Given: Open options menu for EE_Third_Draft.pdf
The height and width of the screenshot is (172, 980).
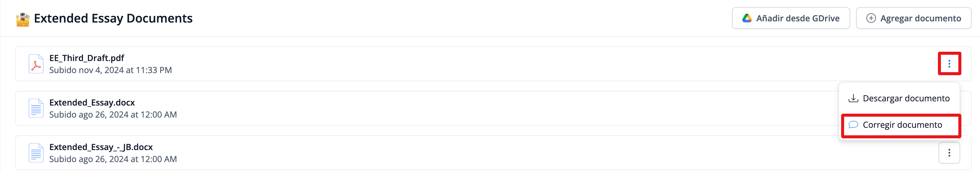Looking at the screenshot, I should pos(949,63).
